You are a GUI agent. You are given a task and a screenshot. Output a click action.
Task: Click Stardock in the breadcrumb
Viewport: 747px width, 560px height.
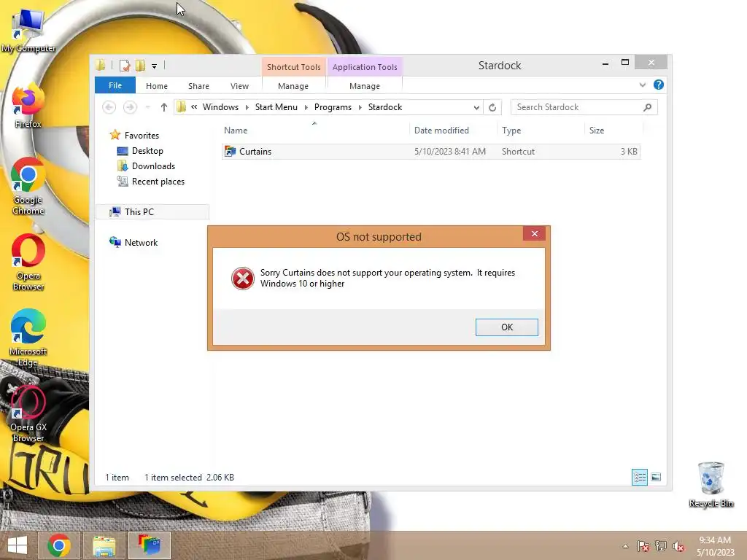pyautogui.click(x=385, y=107)
